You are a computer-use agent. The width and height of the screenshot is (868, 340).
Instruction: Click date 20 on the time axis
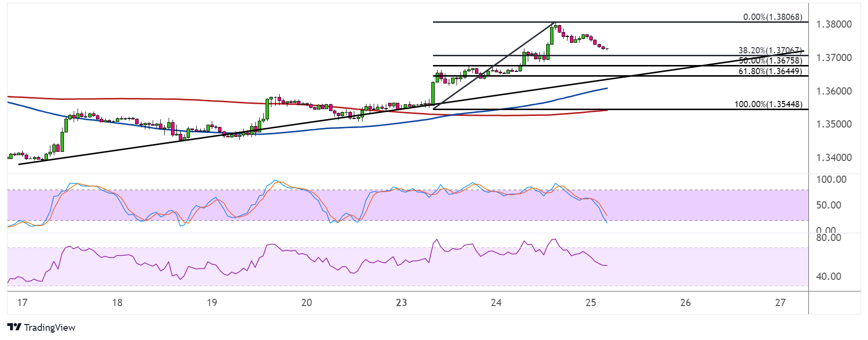[x=307, y=303]
